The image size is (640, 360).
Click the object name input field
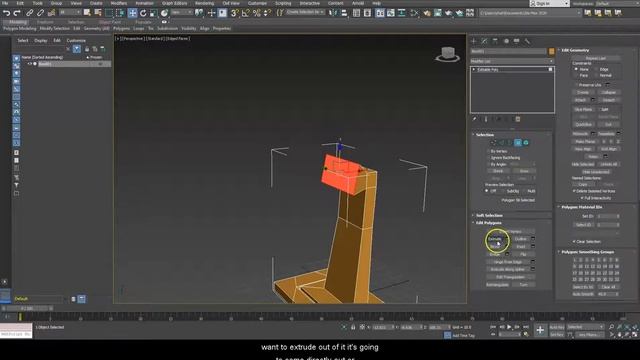click(509, 51)
